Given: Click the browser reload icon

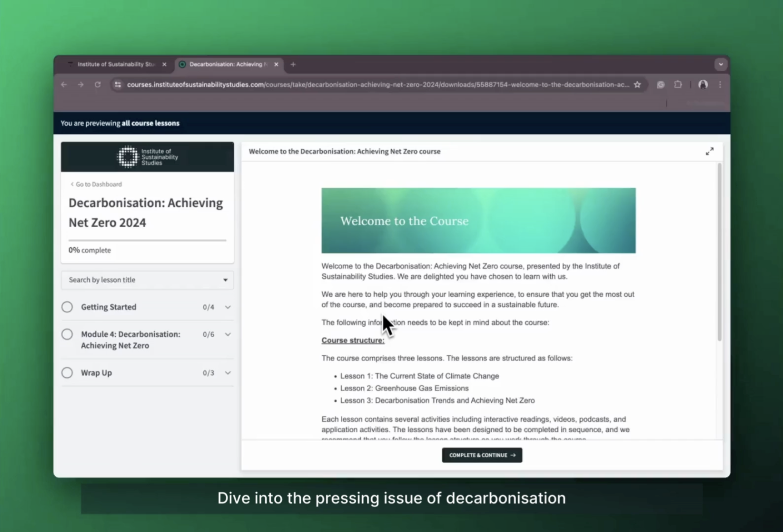Looking at the screenshot, I should [x=98, y=85].
